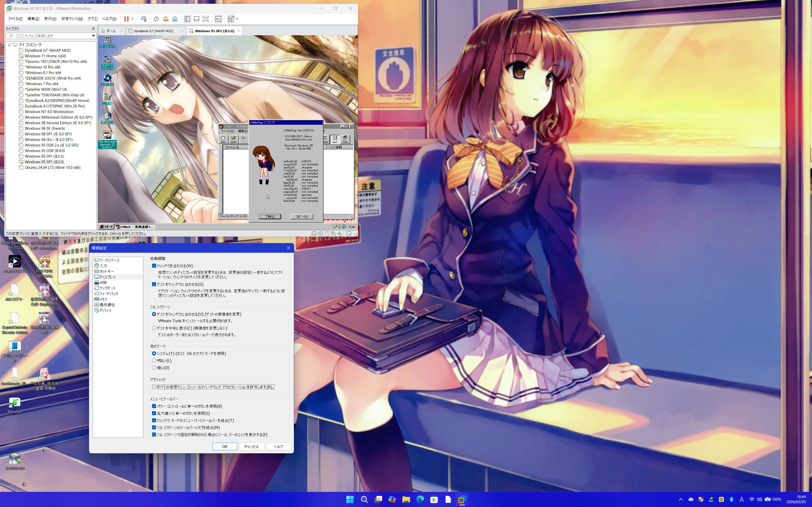812x507 pixels.
Task: Take a snapshot with clock-plus icon
Action: [x=156, y=19]
